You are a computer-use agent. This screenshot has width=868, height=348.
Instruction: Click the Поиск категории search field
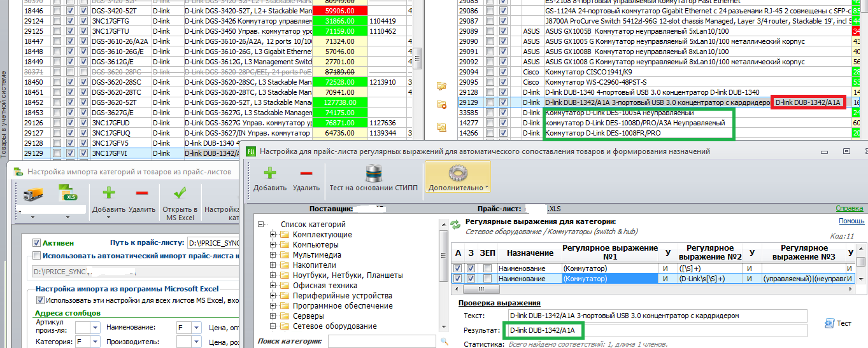coord(382,342)
